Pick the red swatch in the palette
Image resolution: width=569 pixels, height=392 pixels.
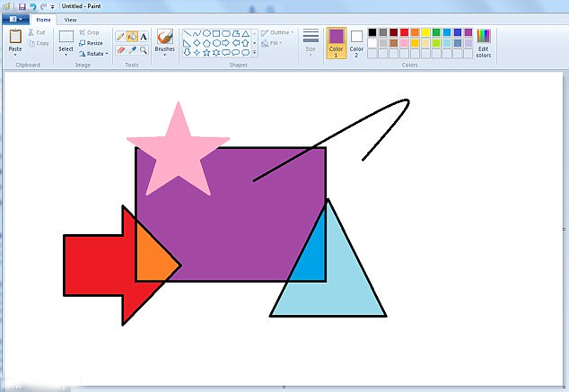point(404,32)
